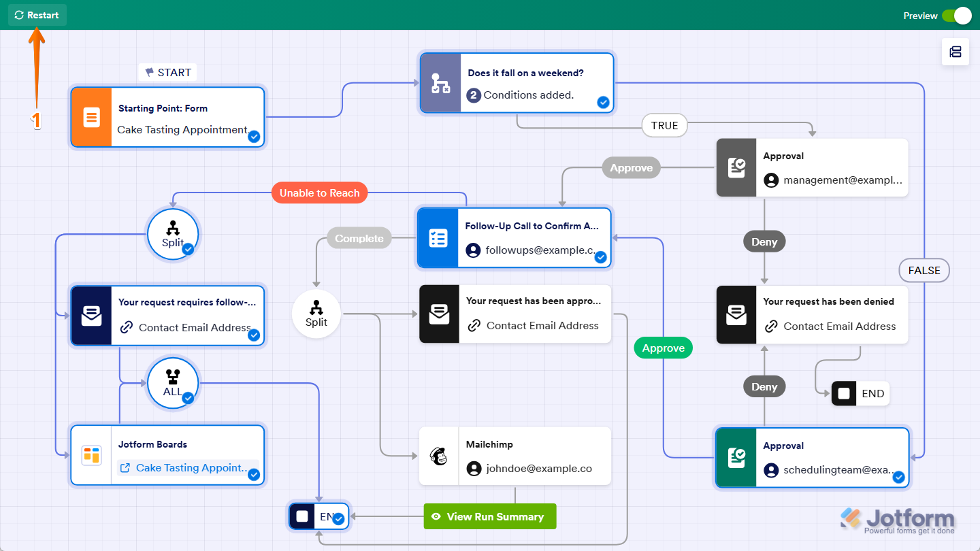Click the ALL merge gateway icon

click(173, 383)
